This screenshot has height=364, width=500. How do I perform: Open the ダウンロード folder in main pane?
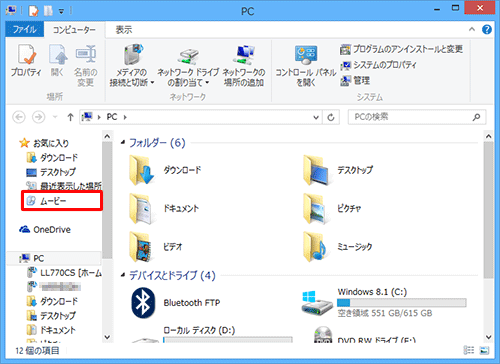click(165, 170)
